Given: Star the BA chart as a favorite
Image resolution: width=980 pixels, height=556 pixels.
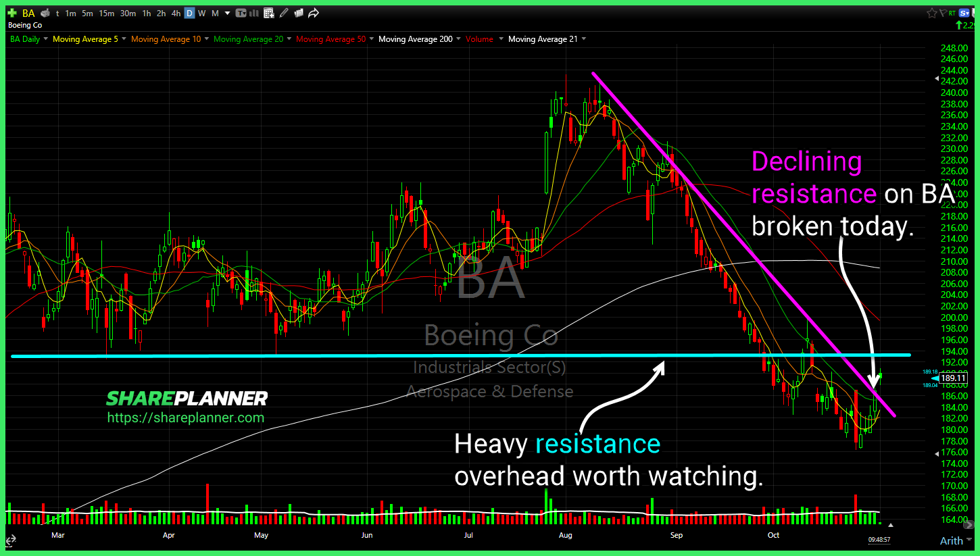Looking at the screenshot, I should coord(932,12).
